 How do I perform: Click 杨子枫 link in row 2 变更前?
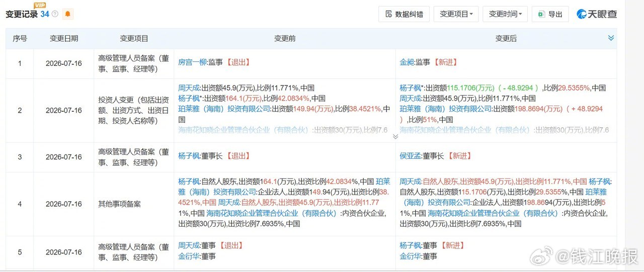coord(189,99)
